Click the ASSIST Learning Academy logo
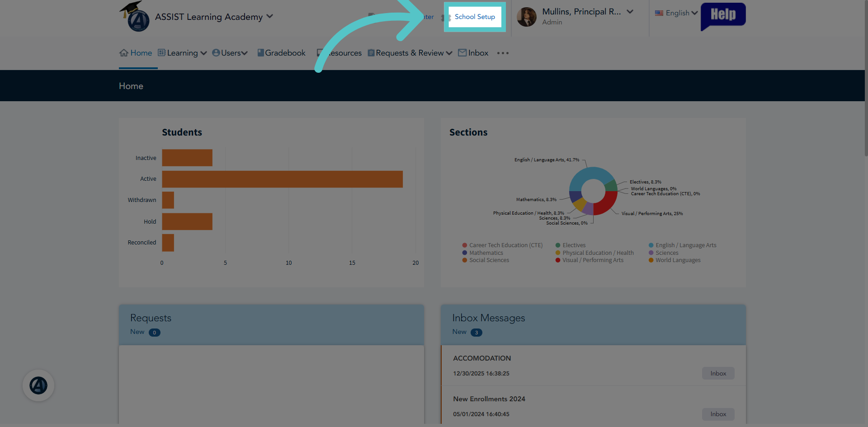Viewport: 868px width, 427px height. coord(135,17)
